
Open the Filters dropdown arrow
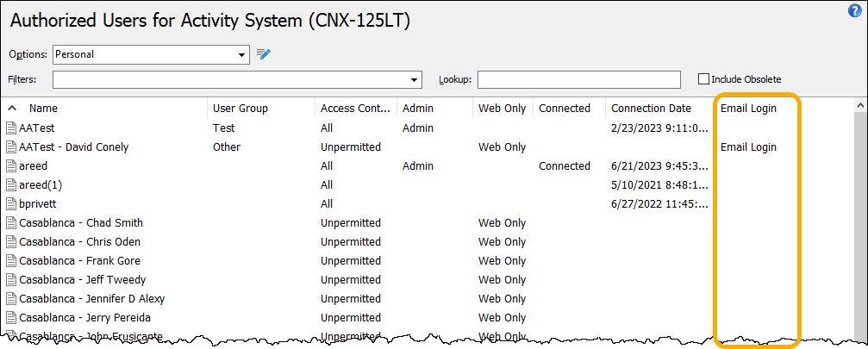point(414,79)
